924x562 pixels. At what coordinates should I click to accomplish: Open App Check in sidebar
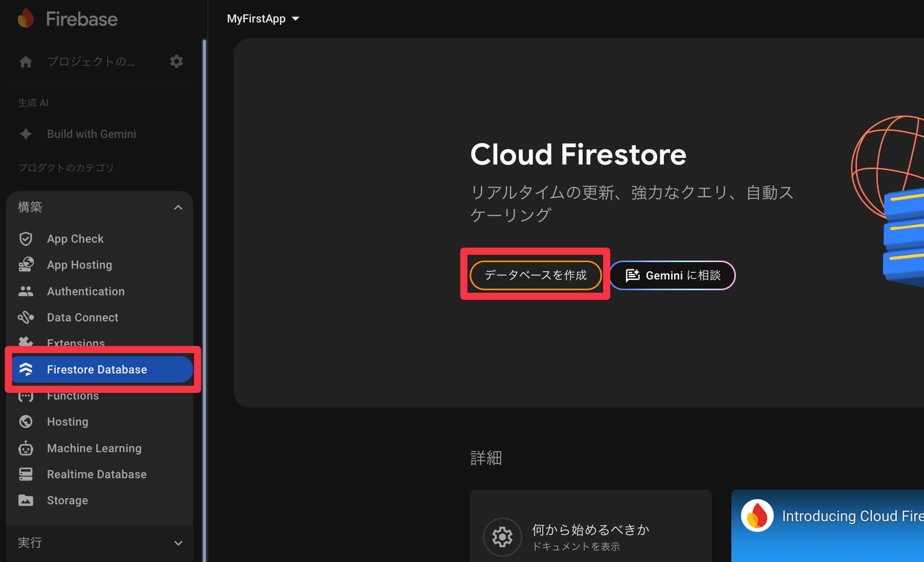[100, 239]
